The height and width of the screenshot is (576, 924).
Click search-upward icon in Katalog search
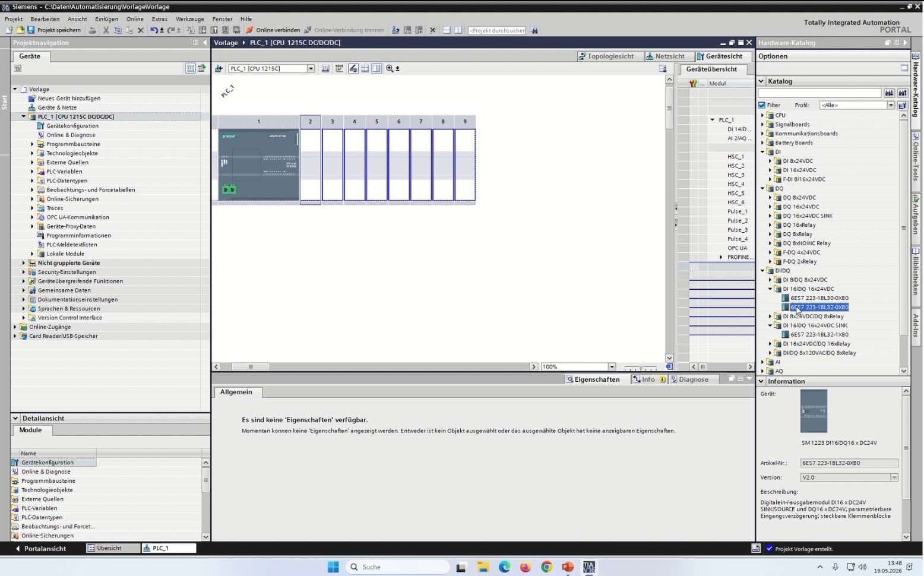(902, 93)
